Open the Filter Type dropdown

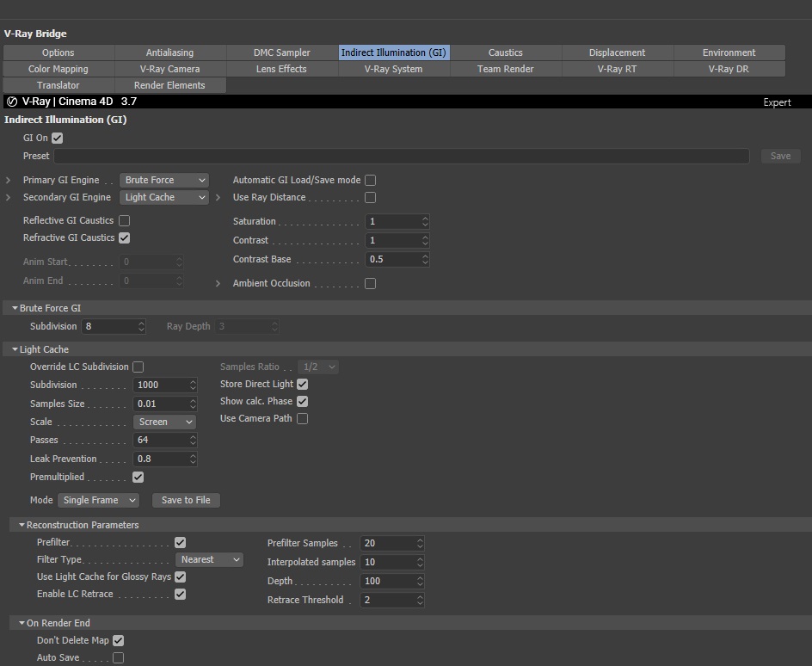click(x=209, y=560)
